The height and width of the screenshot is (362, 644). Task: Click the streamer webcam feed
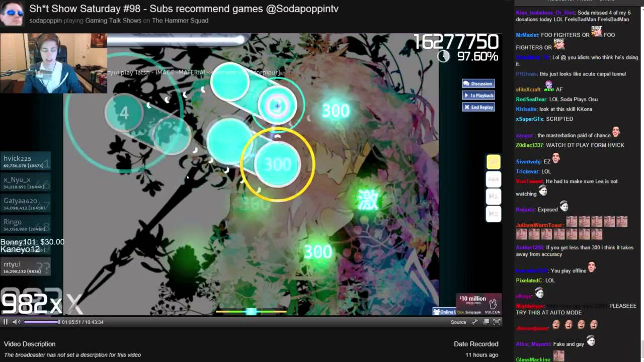(x=53, y=63)
